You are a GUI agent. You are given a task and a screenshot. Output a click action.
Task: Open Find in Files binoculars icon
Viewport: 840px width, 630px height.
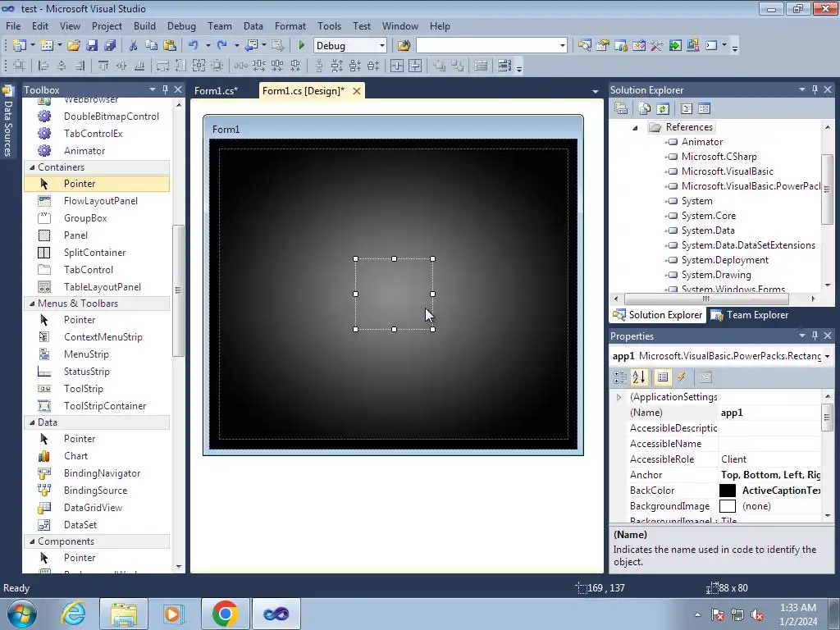pyautogui.click(x=404, y=46)
